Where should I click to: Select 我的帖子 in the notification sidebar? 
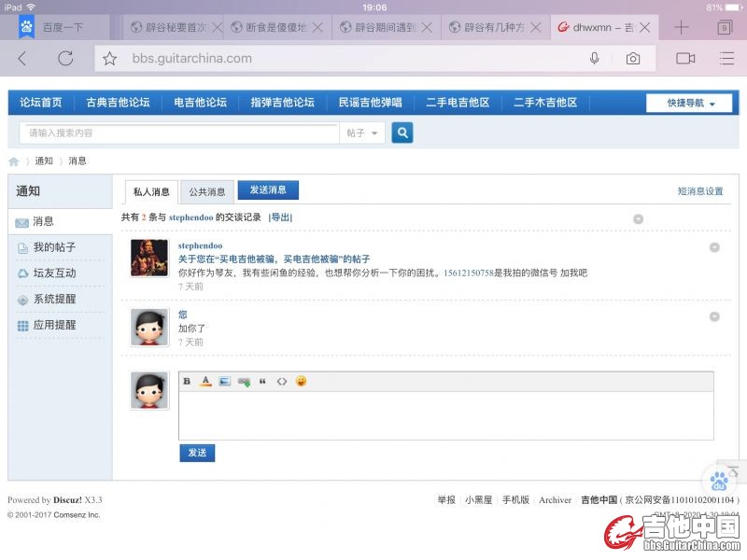pos(54,247)
